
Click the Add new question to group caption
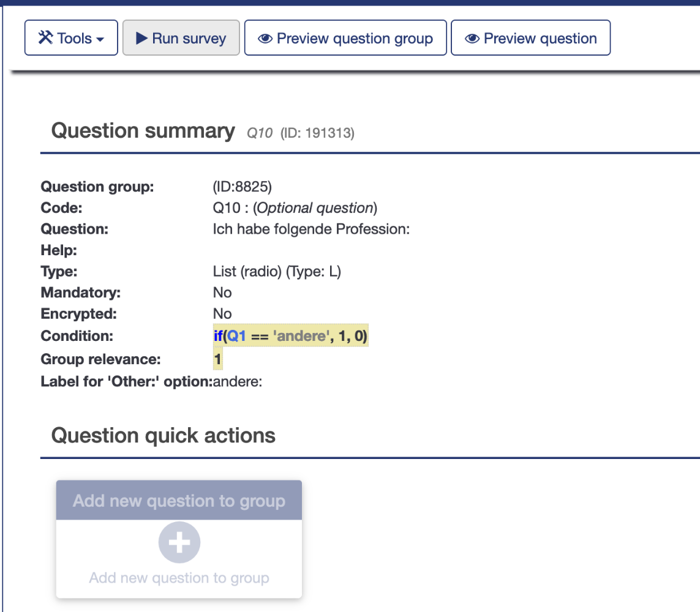(x=179, y=578)
